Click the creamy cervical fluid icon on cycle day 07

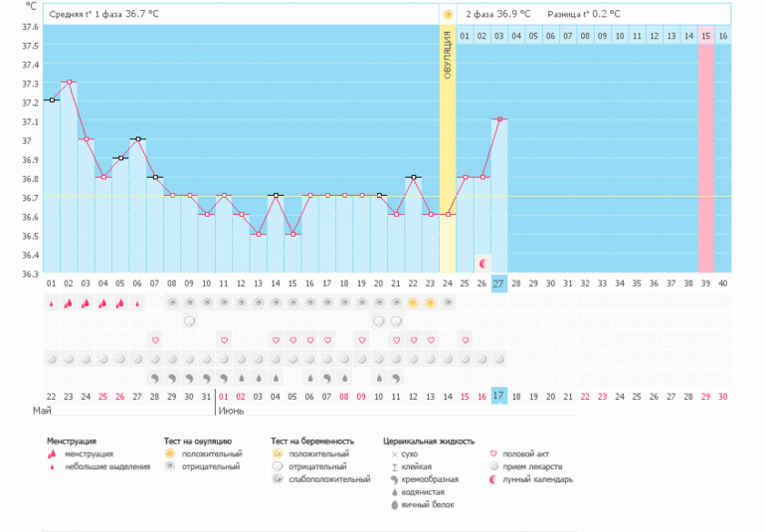tap(155, 378)
